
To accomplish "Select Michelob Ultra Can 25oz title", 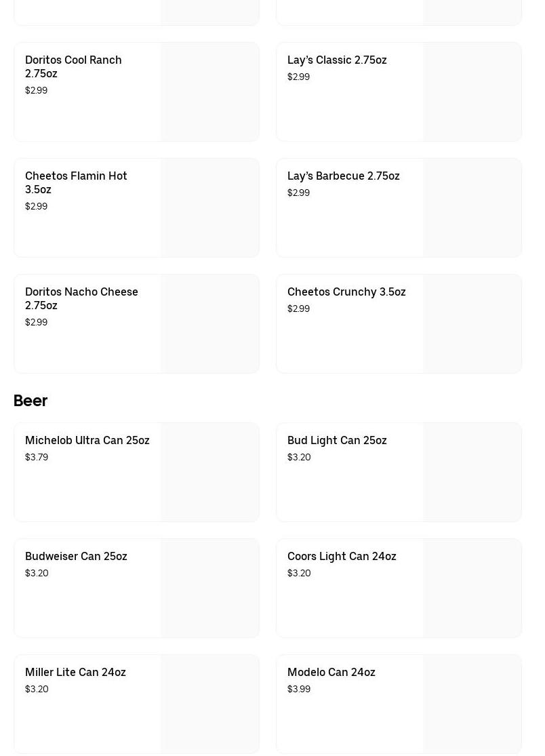I will [x=87, y=441].
